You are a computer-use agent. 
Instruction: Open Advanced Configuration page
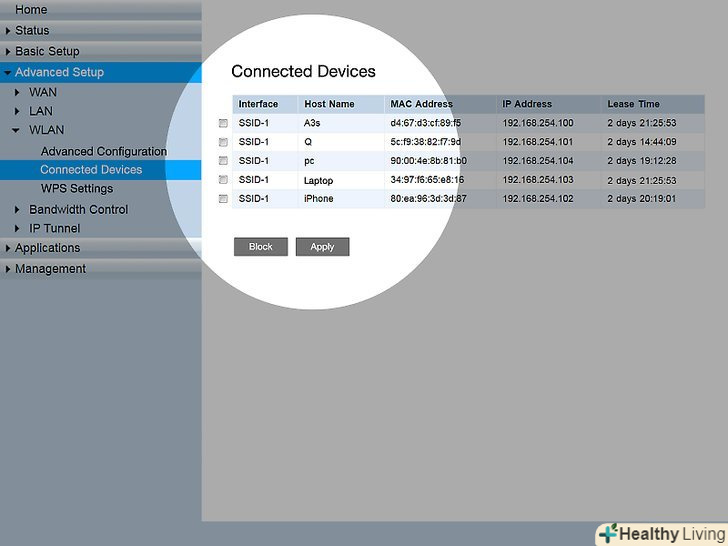tap(104, 151)
